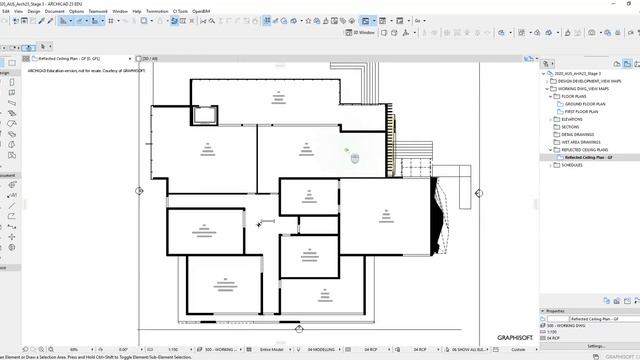The image size is (640, 360).
Task: Click the Find and Select magnifier icon
Action: pos(212,21)
